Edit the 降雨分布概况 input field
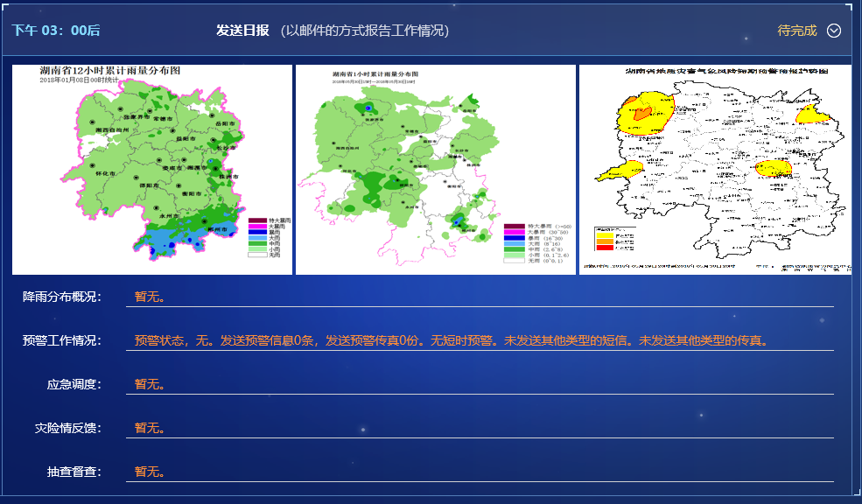The image size is (862, 504). [x=481, y=297]
